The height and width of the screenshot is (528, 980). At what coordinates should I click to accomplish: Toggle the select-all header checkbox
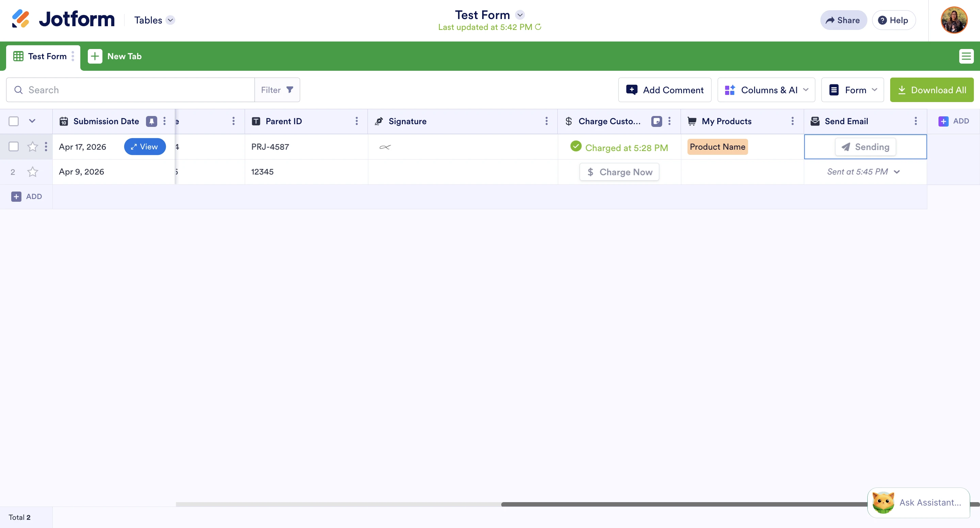click(14, 121)
